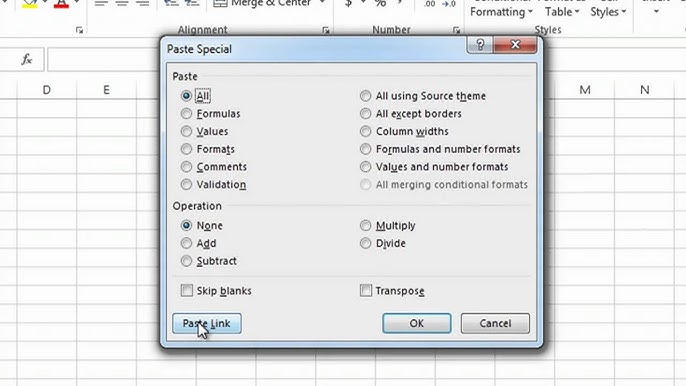Viewport: 686px width, 386px height.
Task: Confirm with the OK button
Action: [x=416, y=323]
